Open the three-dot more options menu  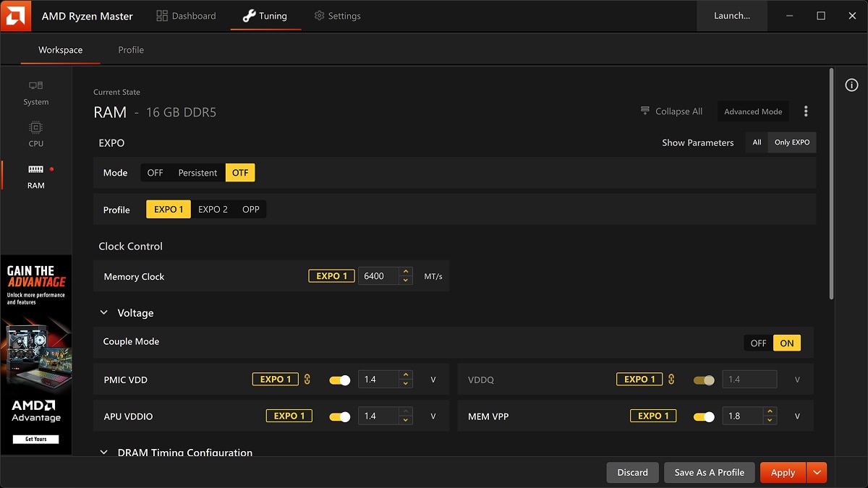pos(806,111)
